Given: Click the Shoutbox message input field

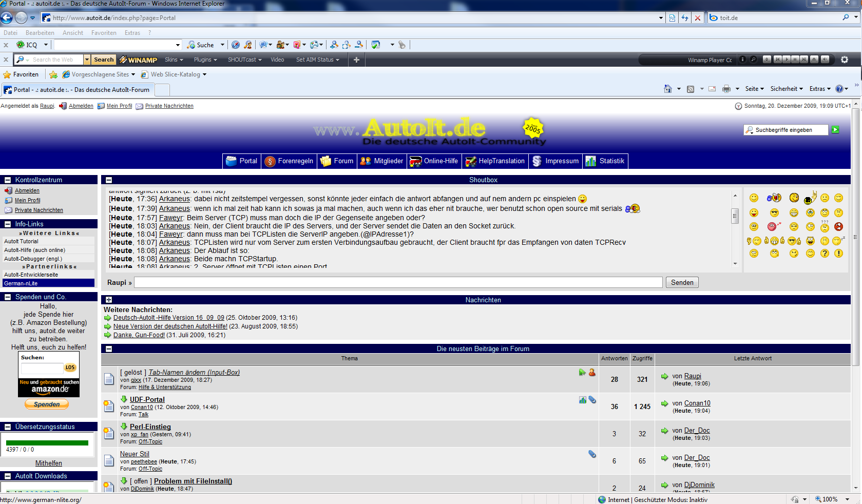Looking at the screenshot, I should (398, 282).
